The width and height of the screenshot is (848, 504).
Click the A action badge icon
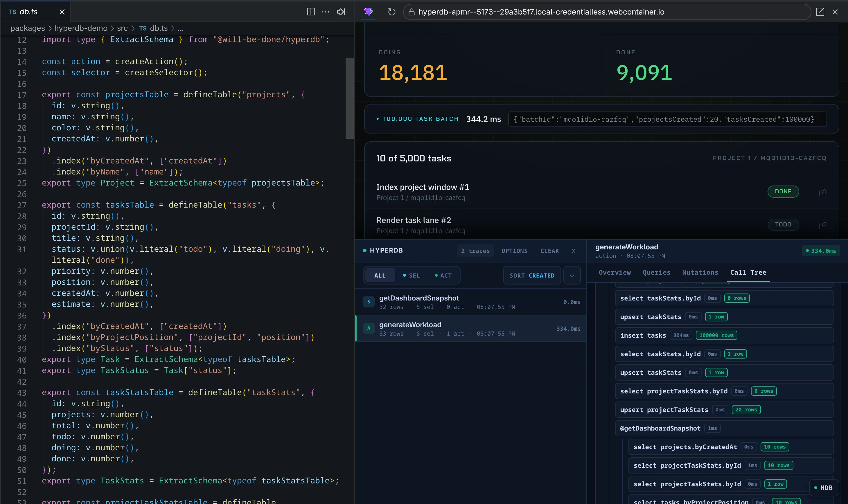pos(368,328)
